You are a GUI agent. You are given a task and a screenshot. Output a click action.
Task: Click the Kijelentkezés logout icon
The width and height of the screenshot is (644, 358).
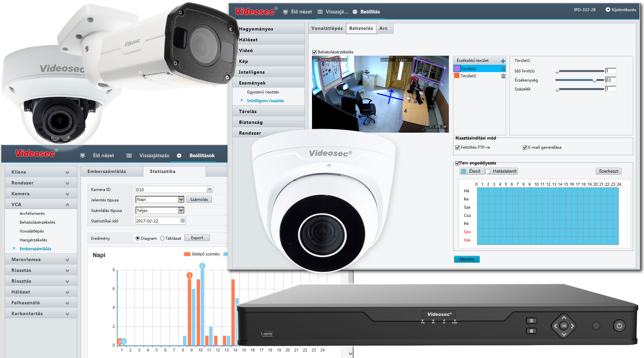pos(608,10)
